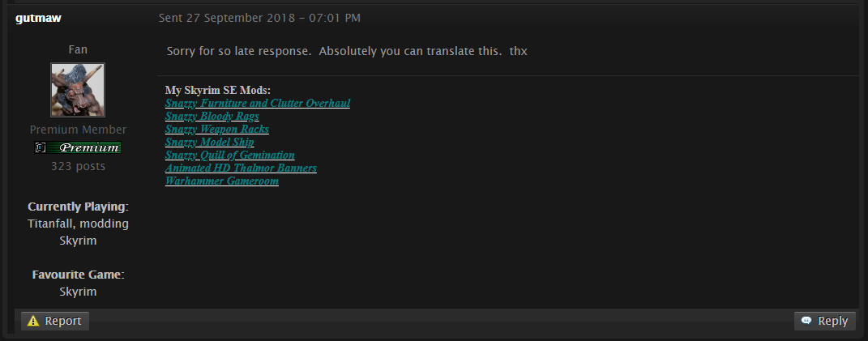Image resolution: width=868 pixels, height=341 pixels.
Task: Click the message text body
Action: [x=347, y=52]
